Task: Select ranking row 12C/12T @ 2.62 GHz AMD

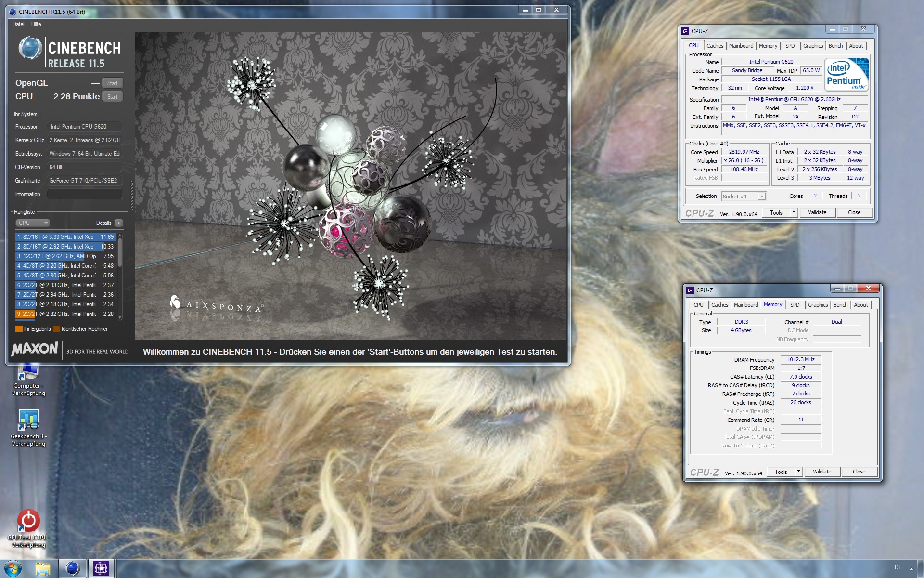Action: (x=65, y=256)
